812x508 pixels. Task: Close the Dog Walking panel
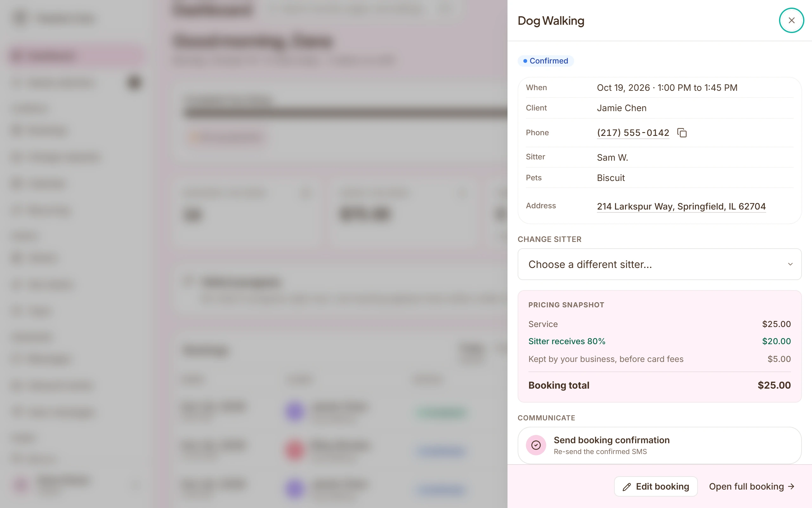click(x=791, y=21)
